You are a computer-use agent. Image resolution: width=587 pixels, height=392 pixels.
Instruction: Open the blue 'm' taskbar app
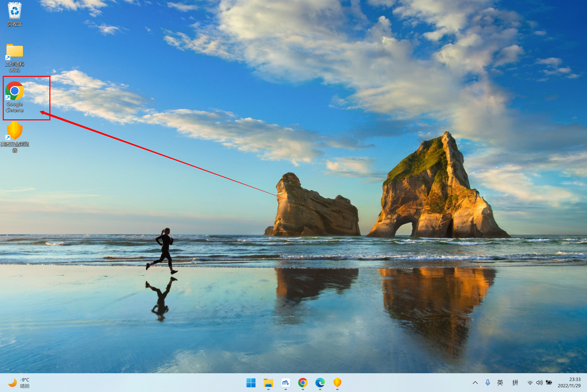[x=285, y=383]
